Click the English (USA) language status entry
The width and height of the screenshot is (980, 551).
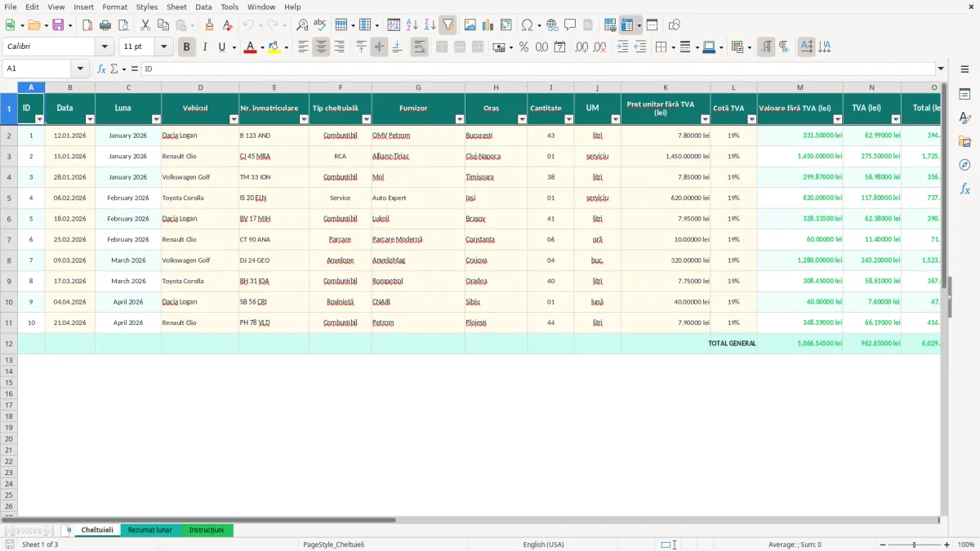pyautogui.click(x=543, y=544)
